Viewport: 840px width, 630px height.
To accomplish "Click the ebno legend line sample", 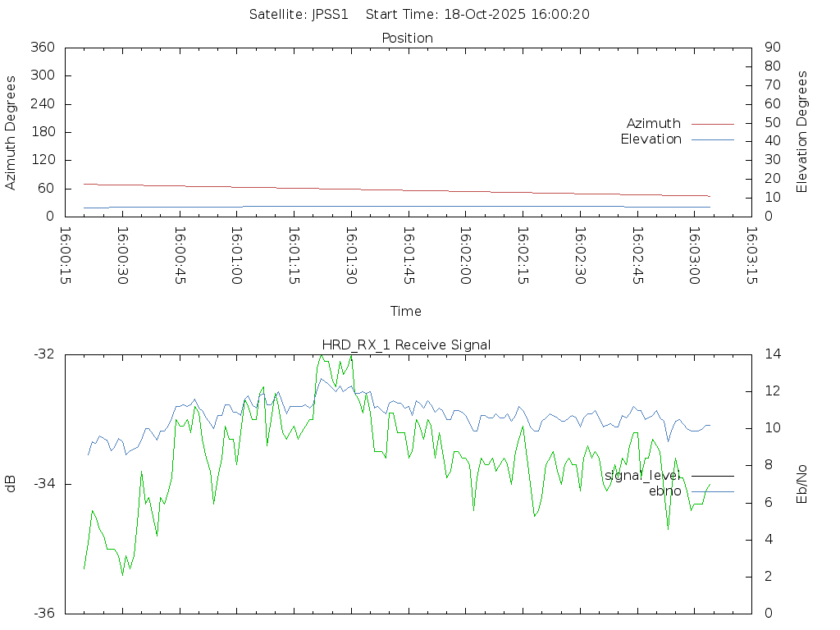I will tap(712, 491).
